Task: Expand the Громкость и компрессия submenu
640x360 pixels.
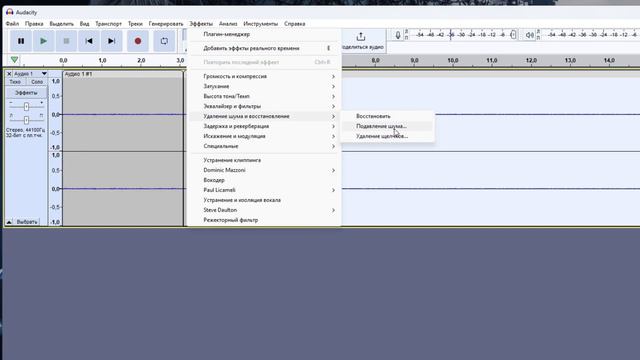Action: pos(264,76)
